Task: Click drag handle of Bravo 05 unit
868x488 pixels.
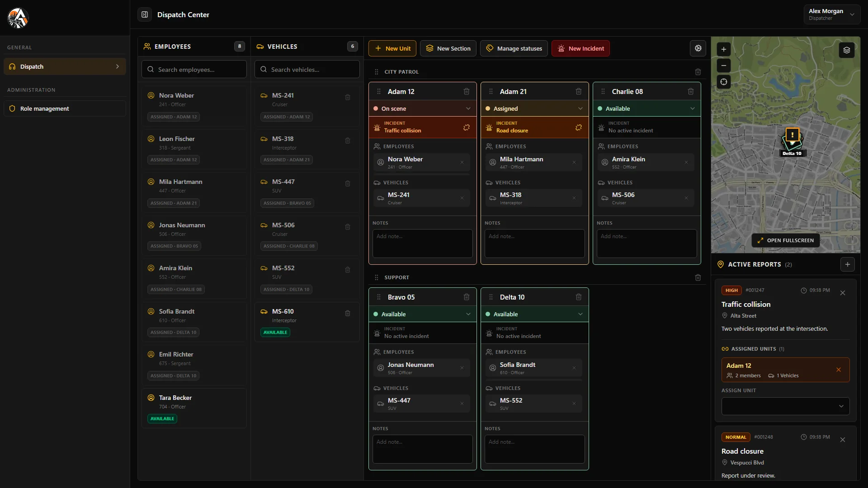Action: coord(379,297)
